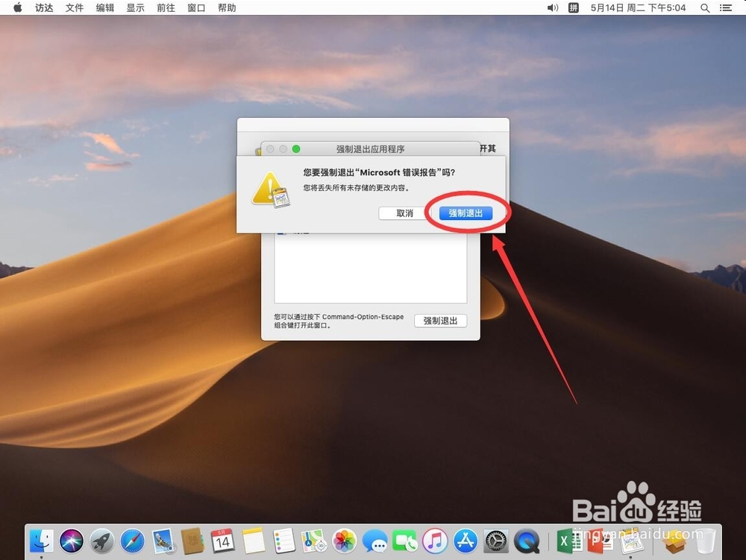
Task: Open PowerPoint icon in Dock
Action: [x=600, y=541]
